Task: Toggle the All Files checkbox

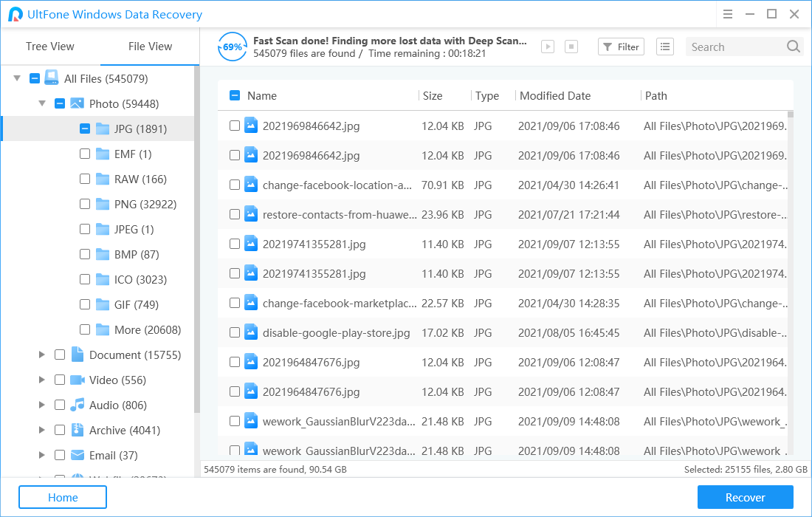Action: pyautogui.click(x=35, y=78)
